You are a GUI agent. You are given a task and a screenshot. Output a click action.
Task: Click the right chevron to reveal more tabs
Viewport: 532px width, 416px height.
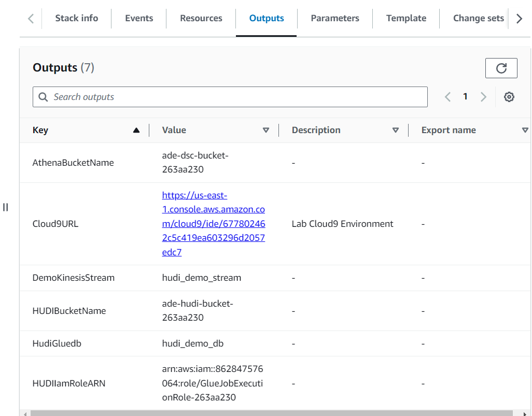click(520, 18)
